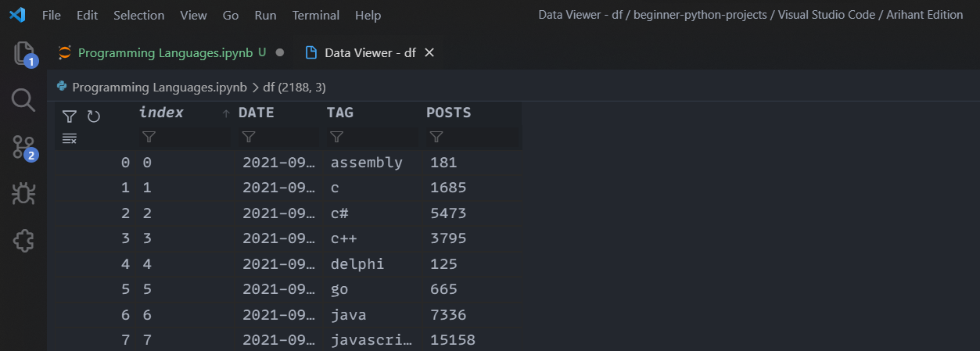Clear all filters icon below funnel
980x351 pixels.
coord(70,138)
